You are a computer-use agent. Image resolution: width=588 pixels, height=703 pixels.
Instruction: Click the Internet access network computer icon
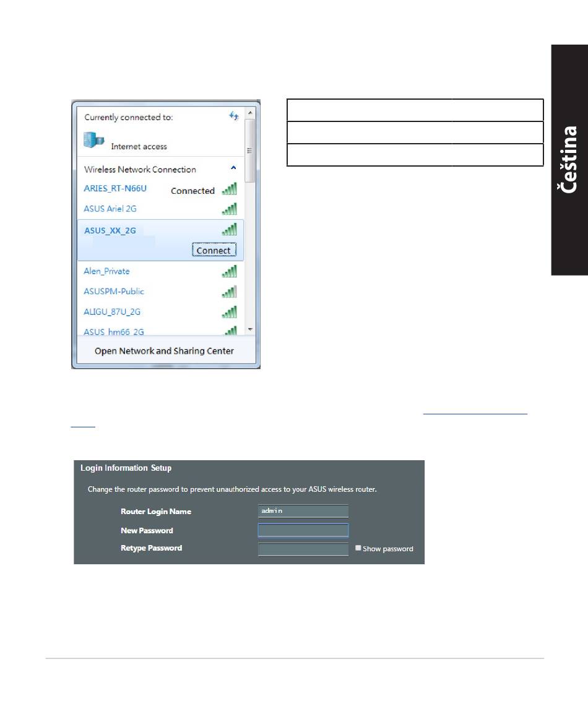tap(93, 140)
